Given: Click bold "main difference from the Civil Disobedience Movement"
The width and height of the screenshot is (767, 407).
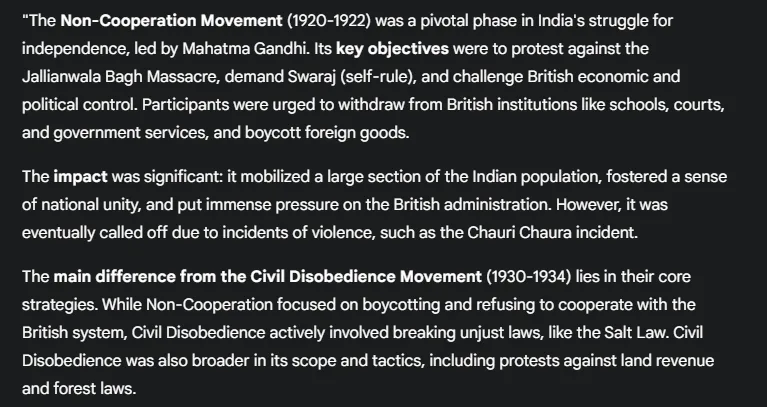Looking at the screenshot, I should click(x=268, y=275).
